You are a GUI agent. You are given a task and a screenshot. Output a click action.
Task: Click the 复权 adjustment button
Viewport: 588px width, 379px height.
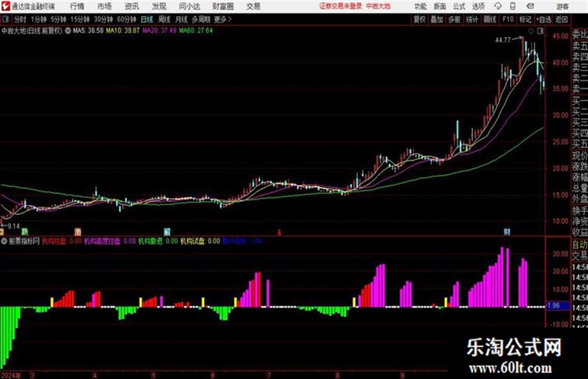coord(419,19)
